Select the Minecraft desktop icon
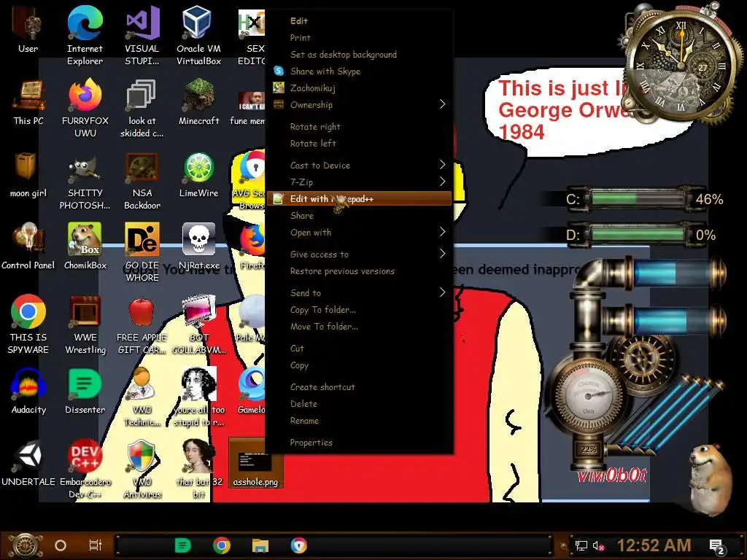This screenshot has width=747, height=560. point(198,101)
